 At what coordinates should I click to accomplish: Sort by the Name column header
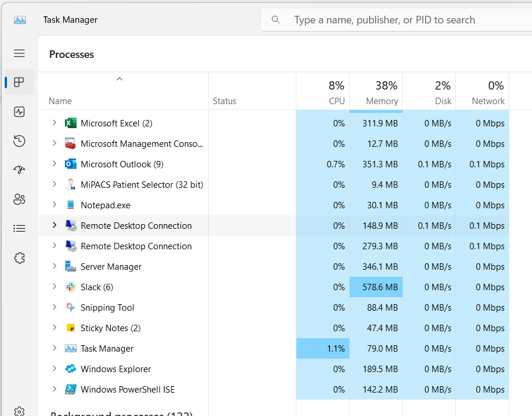point(123,91)
